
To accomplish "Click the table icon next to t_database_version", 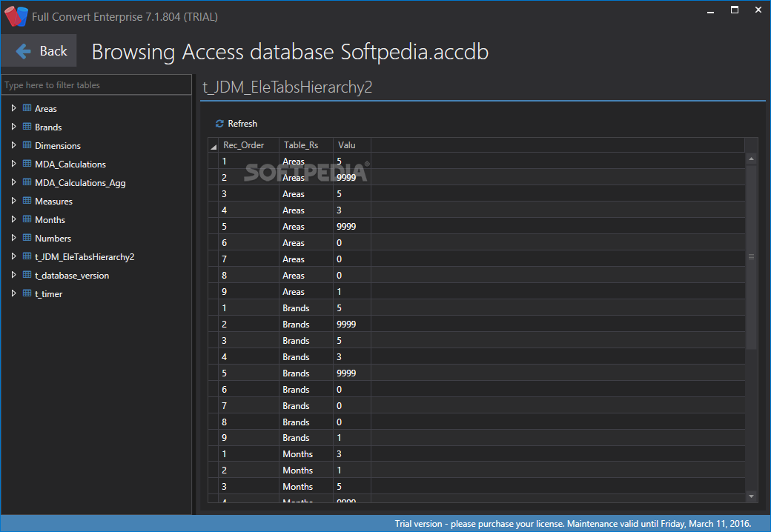I will coord(27,275).
